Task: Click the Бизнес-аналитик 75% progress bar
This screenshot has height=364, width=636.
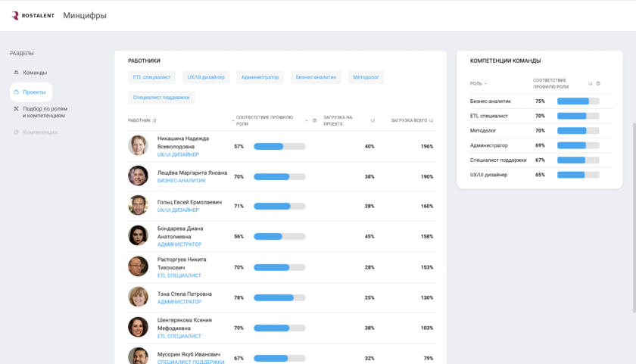Action: pos(578,101)
